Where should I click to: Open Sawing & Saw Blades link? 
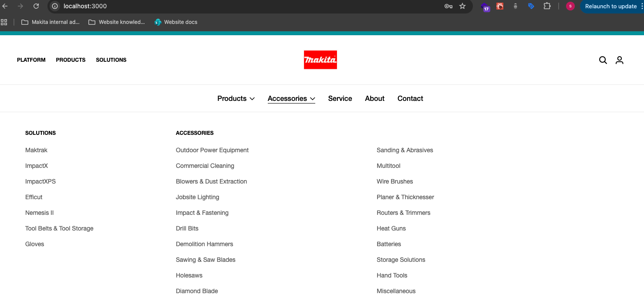[x=206, y=260]
